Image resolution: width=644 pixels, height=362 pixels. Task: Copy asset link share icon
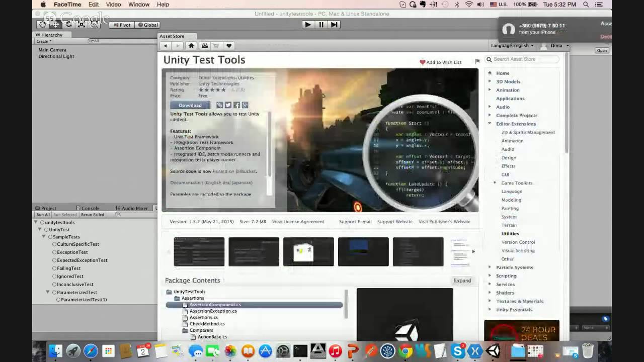click(219, 105)
